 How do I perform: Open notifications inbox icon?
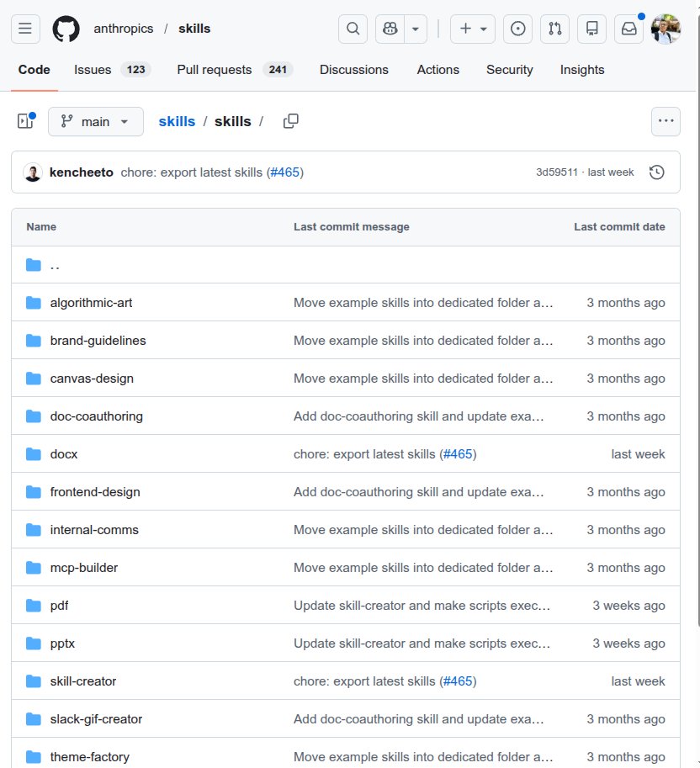[x=629, y=29]
